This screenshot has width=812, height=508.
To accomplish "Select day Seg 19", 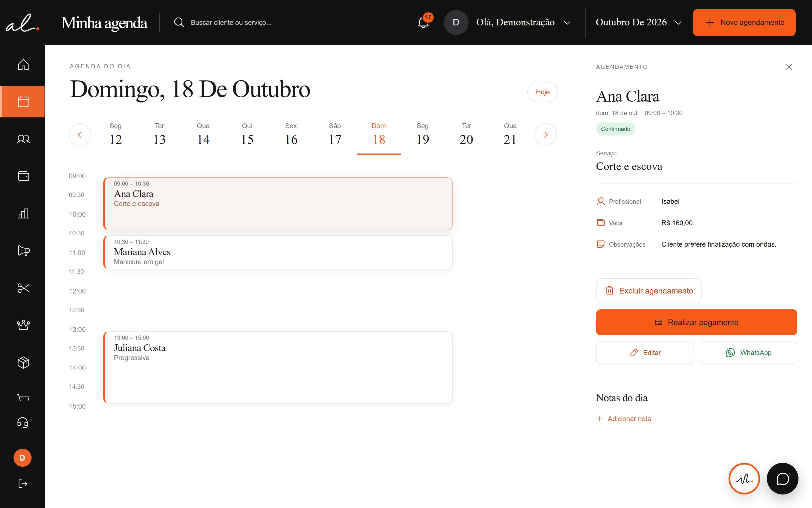I will pos(422,134).
